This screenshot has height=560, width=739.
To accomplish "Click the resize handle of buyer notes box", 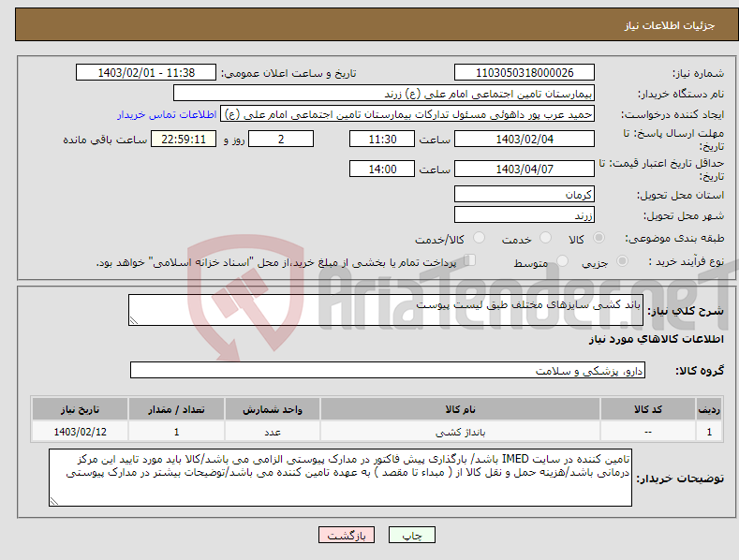I will [x=54, y=501].
